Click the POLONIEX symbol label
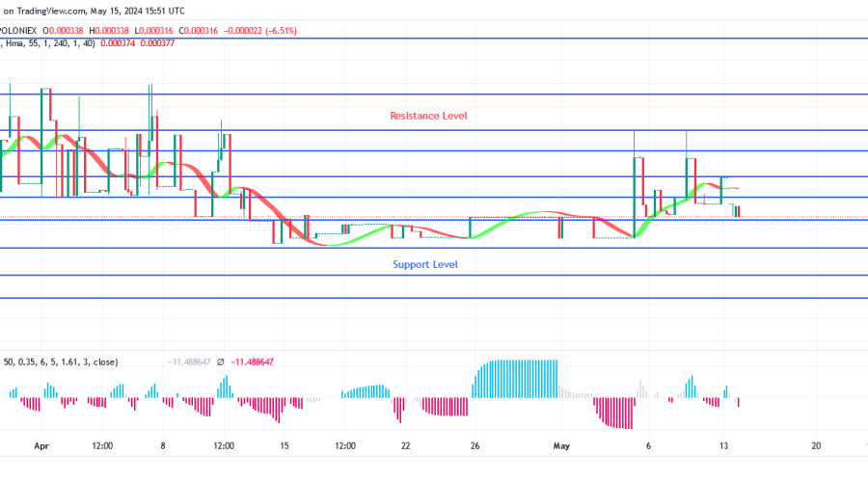868x482 pixels. [20, 31]
